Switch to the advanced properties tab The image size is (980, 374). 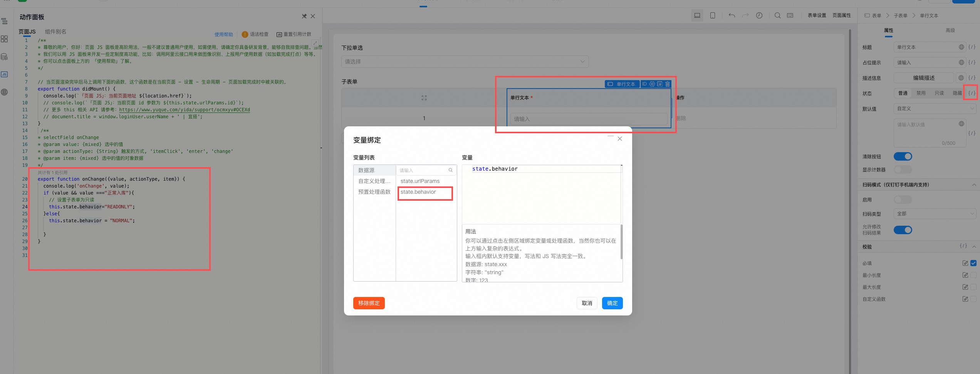tap(950, 30)
